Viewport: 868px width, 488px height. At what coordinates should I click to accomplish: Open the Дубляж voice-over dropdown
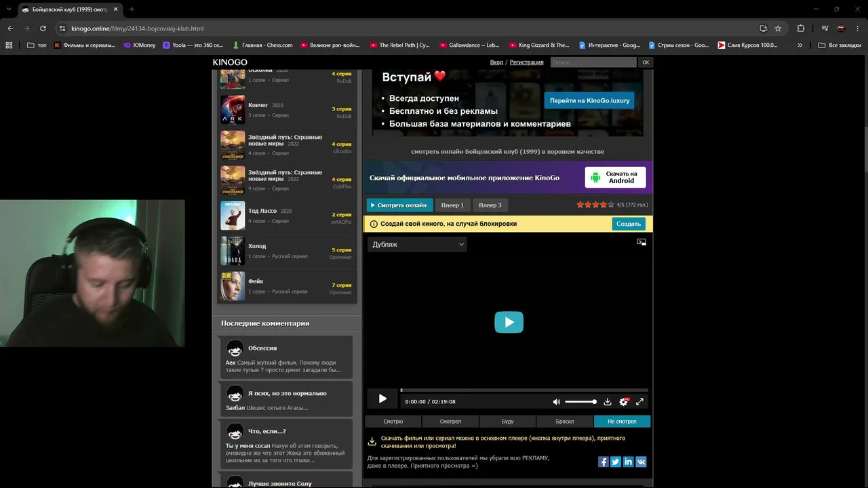click(x=417, y=244)
